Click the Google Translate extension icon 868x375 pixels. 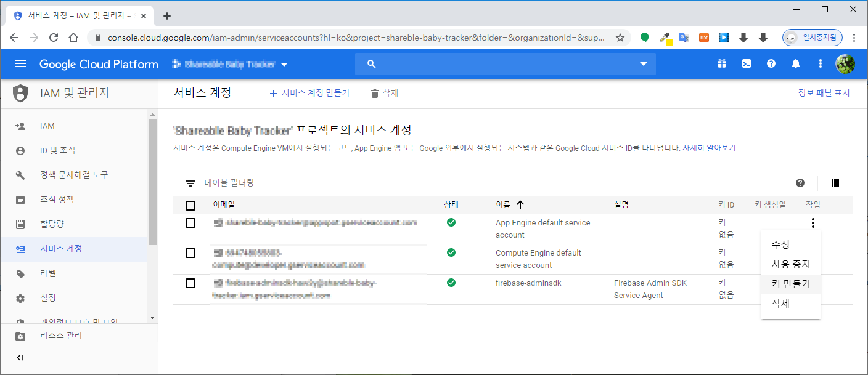coord(684,38)
